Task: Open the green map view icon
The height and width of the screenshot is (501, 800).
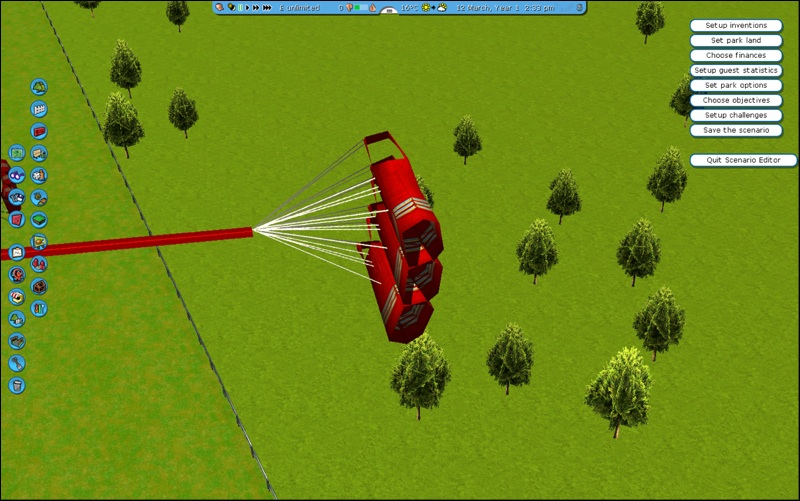Action: 17,153
